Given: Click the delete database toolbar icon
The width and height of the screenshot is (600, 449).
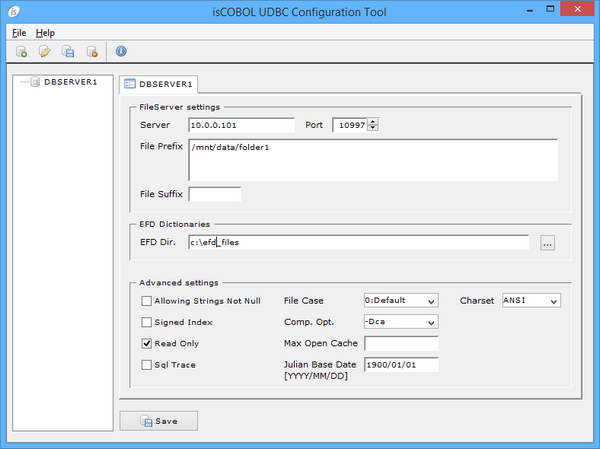Looking at the screenshot, I should point(92,51).
